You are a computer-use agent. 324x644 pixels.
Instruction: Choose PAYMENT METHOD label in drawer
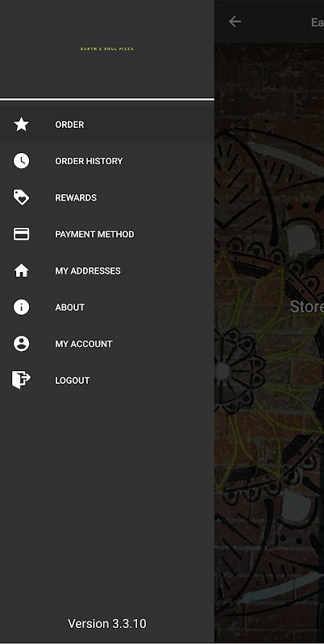click(94, 234)
